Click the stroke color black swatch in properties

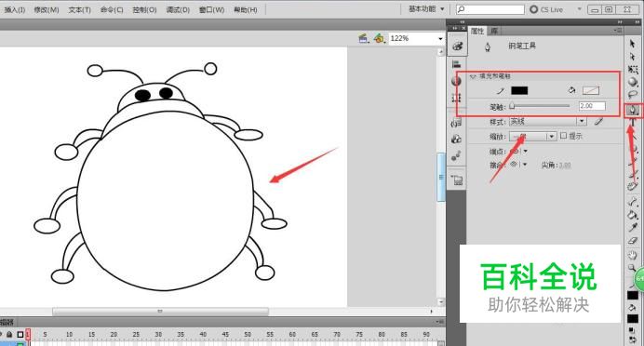(519, 90)
